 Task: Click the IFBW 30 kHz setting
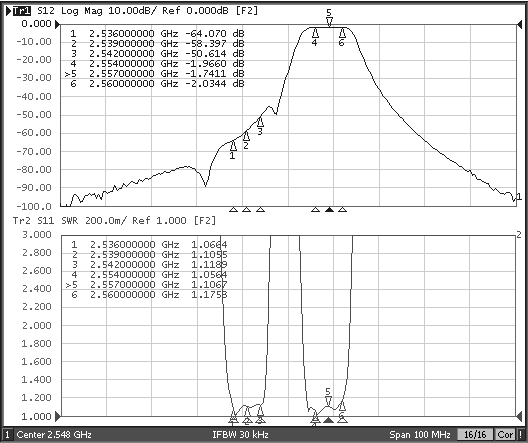point(240,435)
